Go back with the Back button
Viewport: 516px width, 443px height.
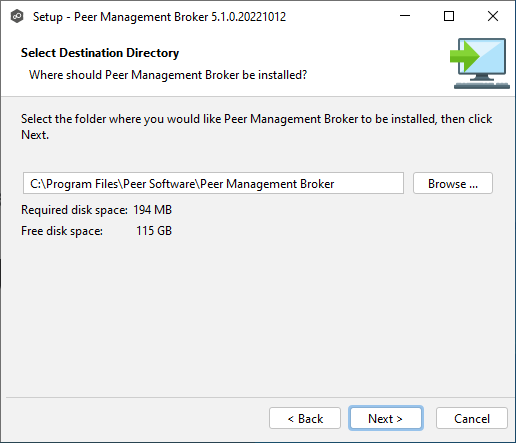tap(305, 418)
